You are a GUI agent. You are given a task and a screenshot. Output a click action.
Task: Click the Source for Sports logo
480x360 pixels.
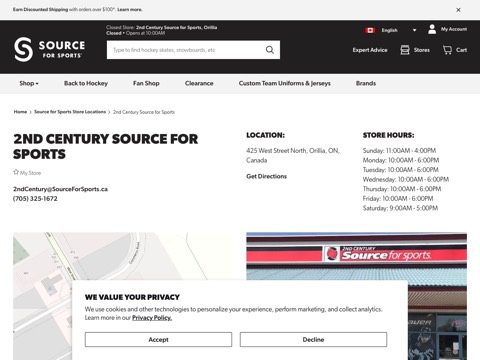(x=49, y=49)
